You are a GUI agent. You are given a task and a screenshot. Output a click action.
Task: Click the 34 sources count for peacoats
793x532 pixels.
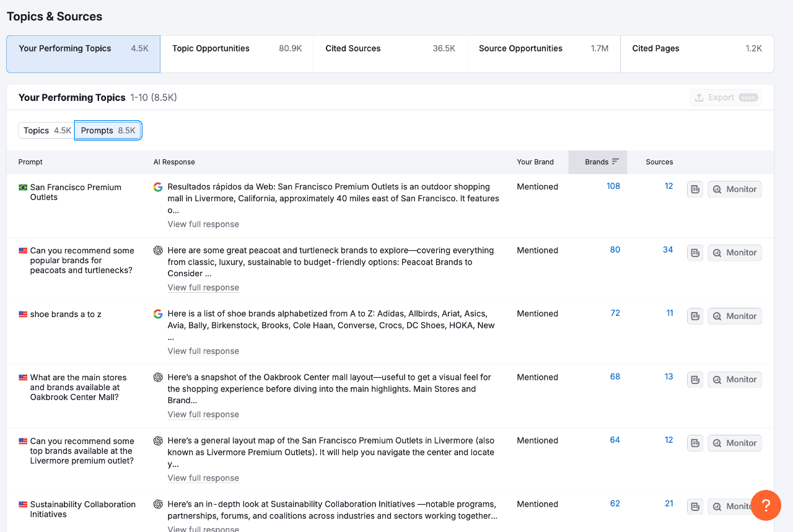[x=668, y=250]
